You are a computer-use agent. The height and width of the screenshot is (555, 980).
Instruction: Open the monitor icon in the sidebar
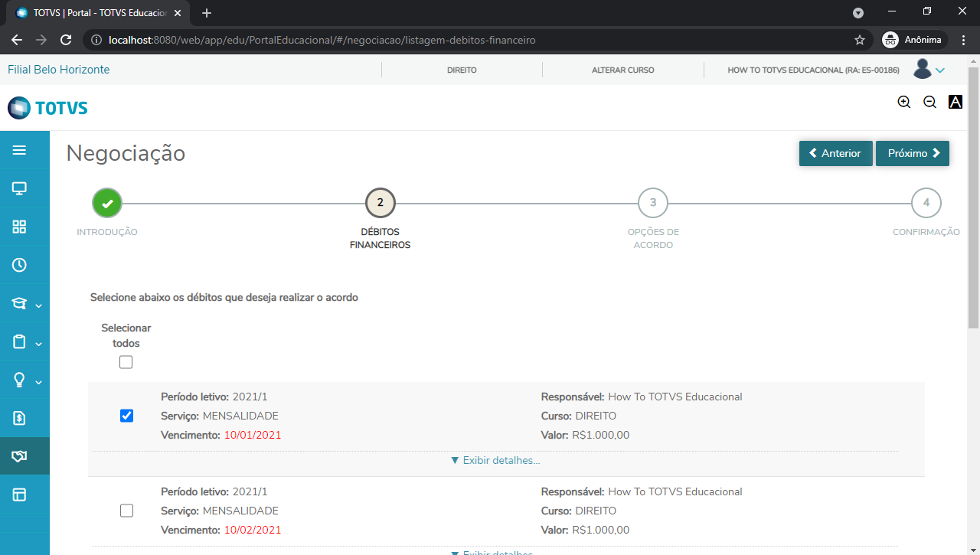[19, 188]
